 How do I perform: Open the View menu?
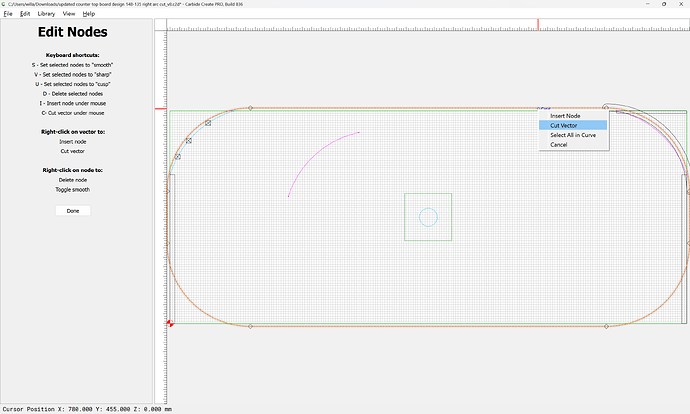click(68, 14)
